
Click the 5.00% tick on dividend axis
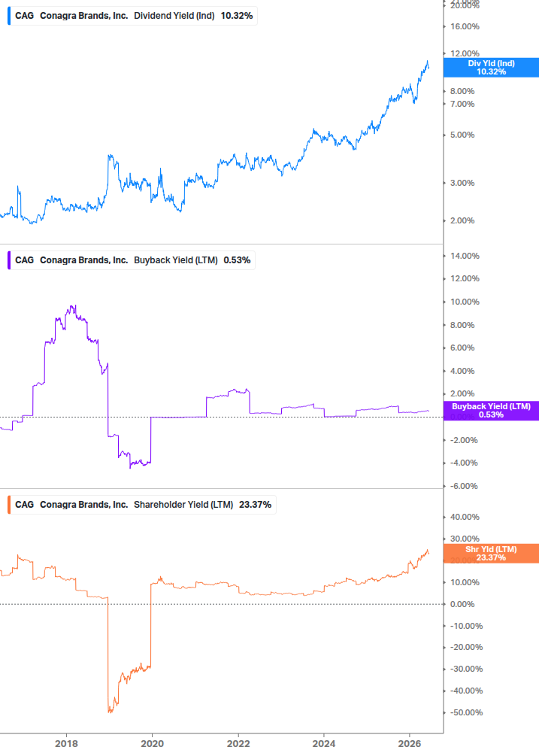(x=462, y=135)
